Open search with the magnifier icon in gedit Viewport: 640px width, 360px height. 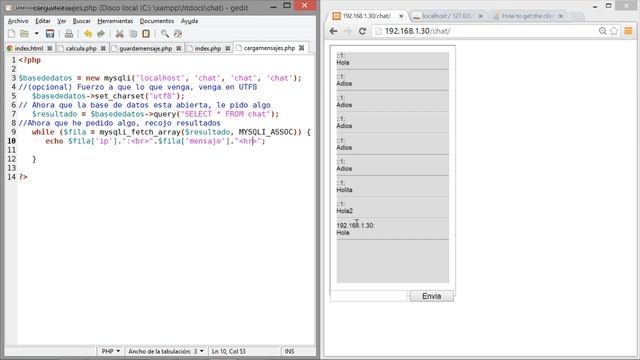pyautogui.click(x=164, y=34)
